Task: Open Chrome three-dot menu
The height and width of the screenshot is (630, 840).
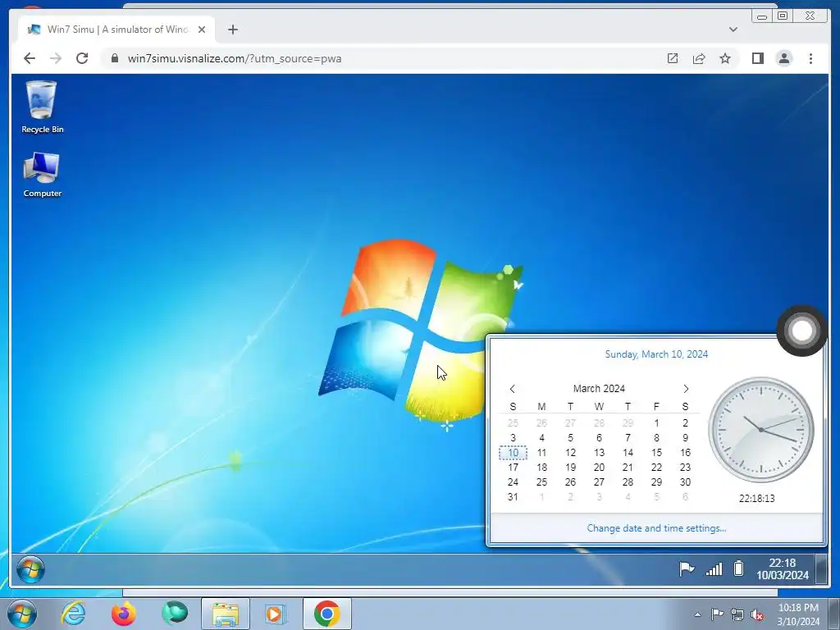Action: point(810,58)
